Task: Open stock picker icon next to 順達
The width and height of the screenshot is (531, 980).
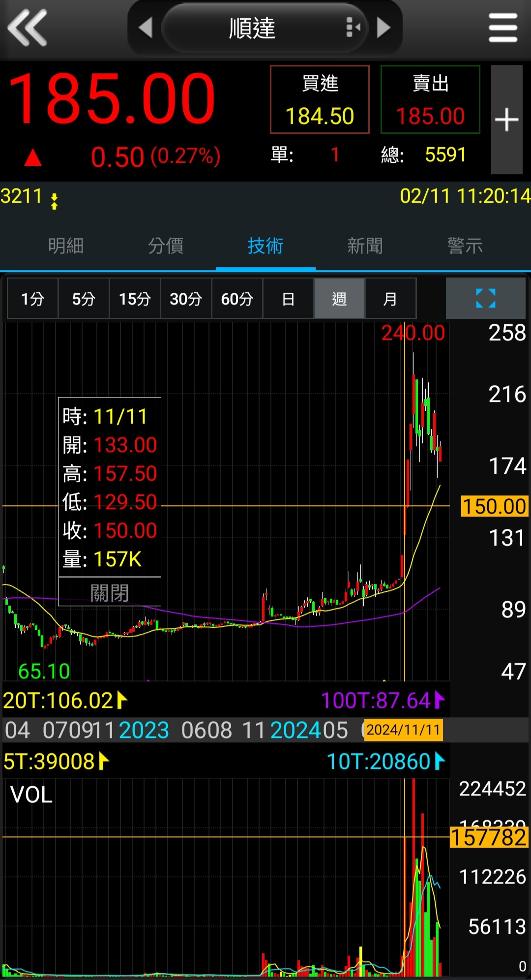Action: 353,28
